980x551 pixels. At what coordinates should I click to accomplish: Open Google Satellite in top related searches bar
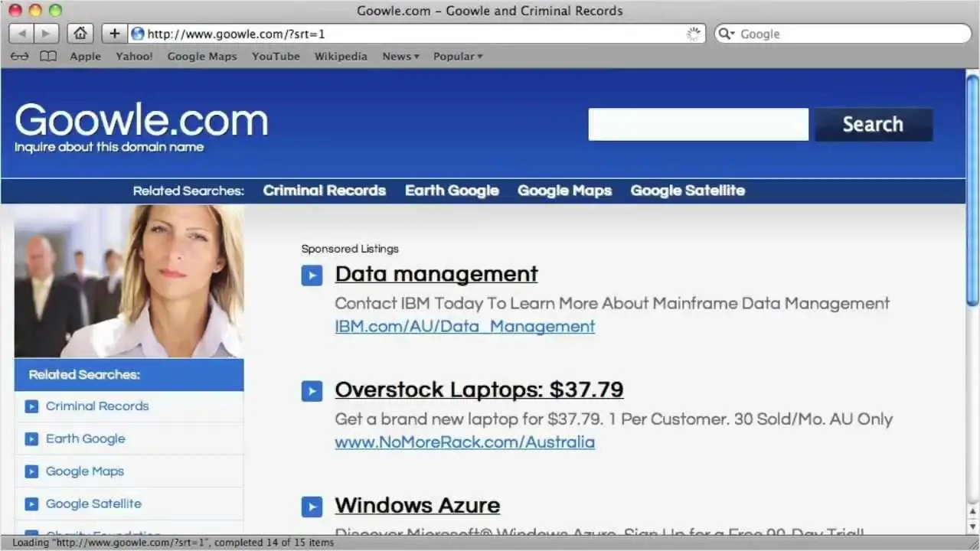click(x=688, y=191)
